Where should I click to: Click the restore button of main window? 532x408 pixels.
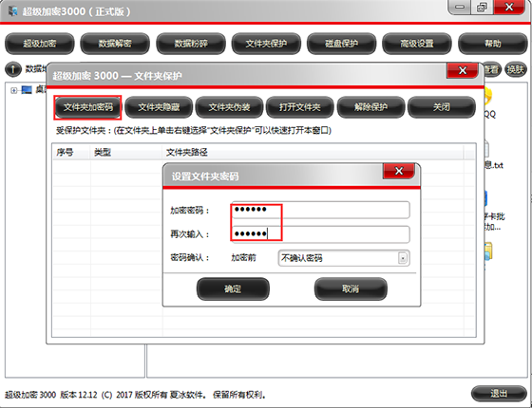(483, 7)
